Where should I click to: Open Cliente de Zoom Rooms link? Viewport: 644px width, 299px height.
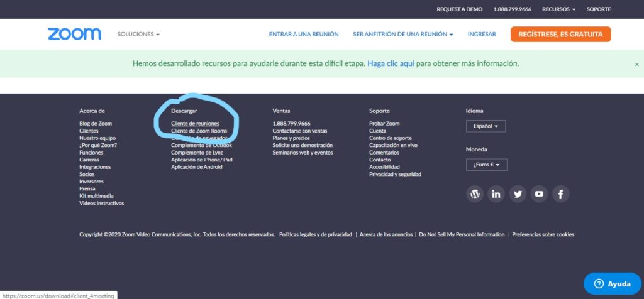(199, 131)
